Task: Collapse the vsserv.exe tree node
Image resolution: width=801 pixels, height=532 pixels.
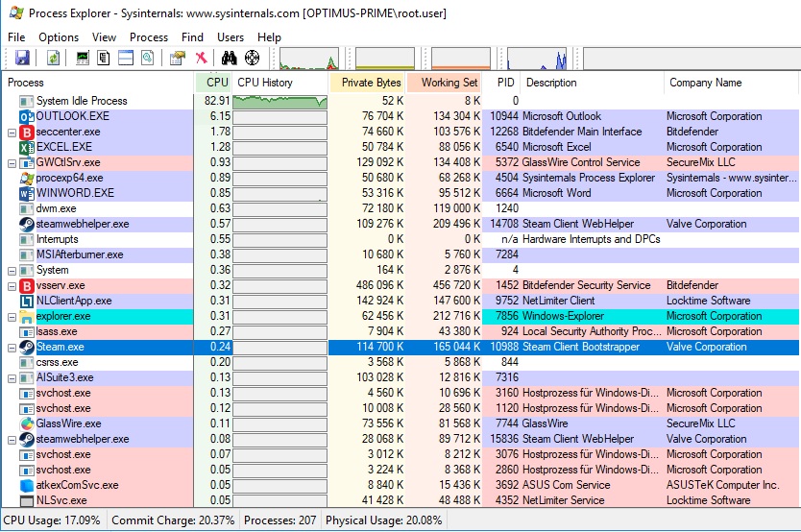Action: click(12, 286)
